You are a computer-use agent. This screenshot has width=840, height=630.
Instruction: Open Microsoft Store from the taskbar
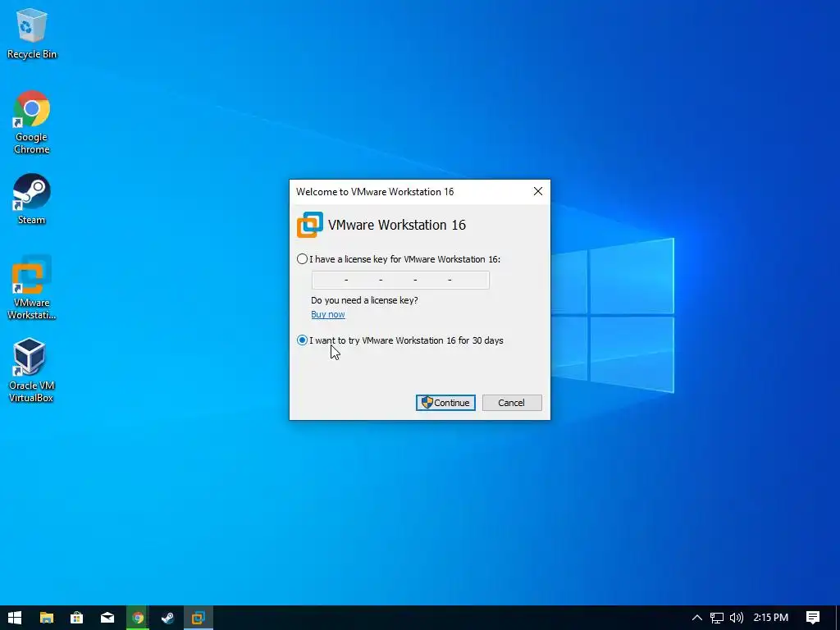click(x=77, y=618)
